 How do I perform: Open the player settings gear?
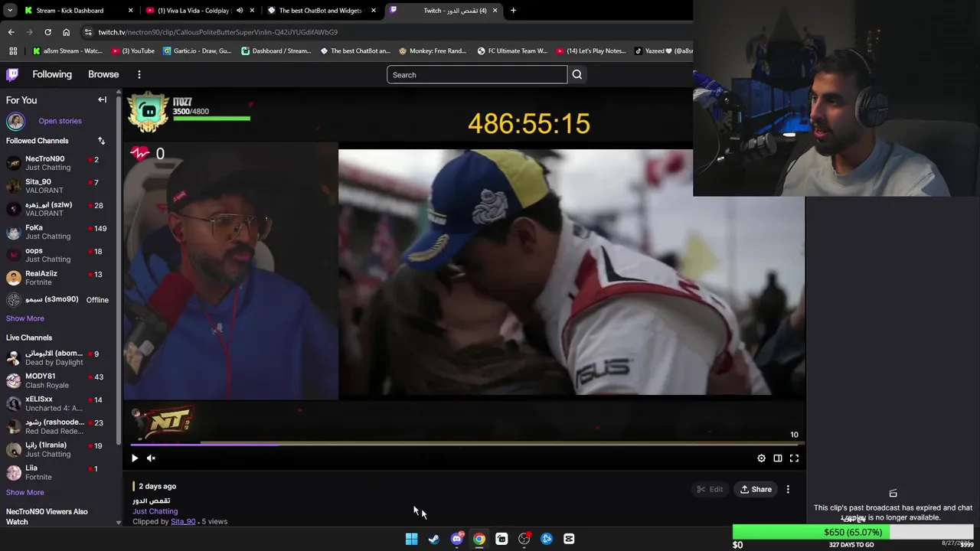point(761,458)
